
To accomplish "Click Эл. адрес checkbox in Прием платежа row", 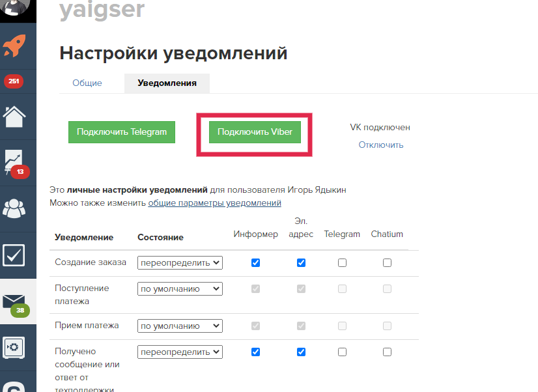I will click(x=302, y=326).
